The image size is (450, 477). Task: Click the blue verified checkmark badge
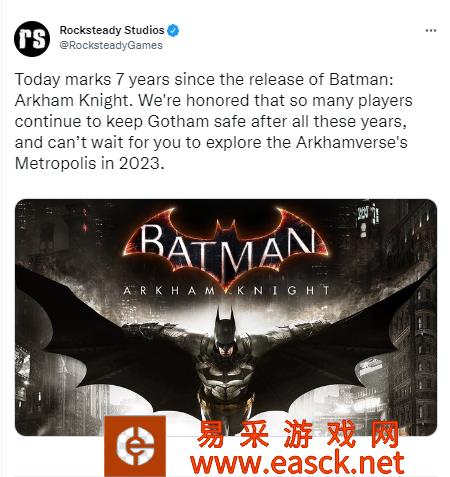point(173,30)
